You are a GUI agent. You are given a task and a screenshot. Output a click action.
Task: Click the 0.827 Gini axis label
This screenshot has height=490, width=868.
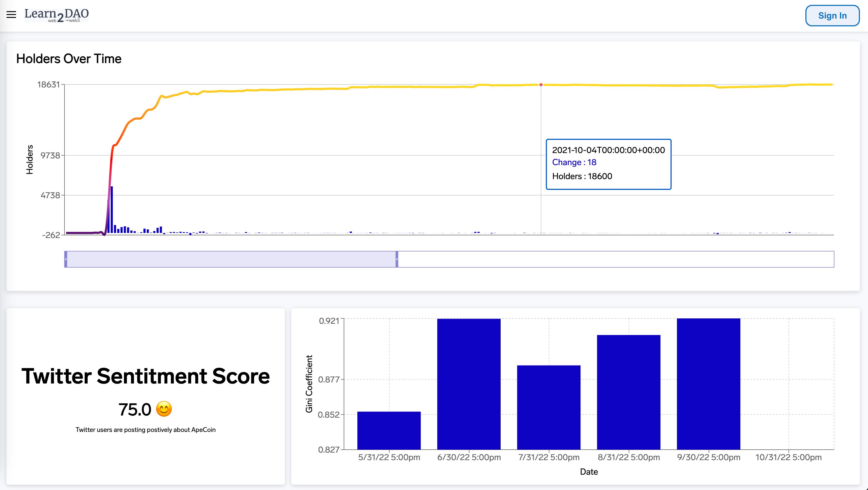[329, 450]
